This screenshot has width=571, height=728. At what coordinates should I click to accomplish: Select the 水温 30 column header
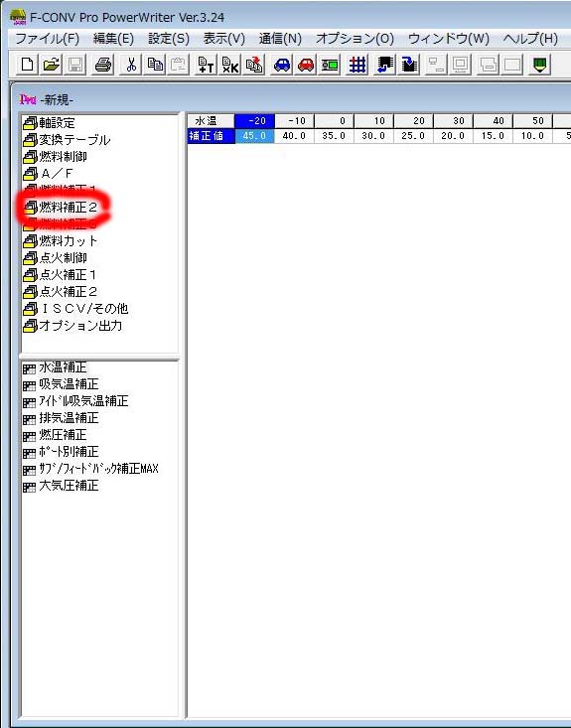click(x=453, y=121)
